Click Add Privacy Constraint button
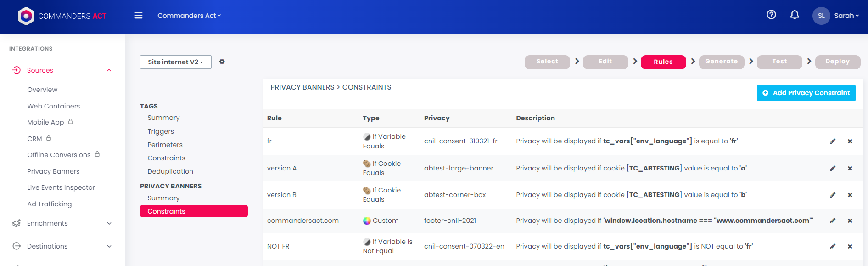This screenshot has width=868, height=266. [x=806, y=93]
